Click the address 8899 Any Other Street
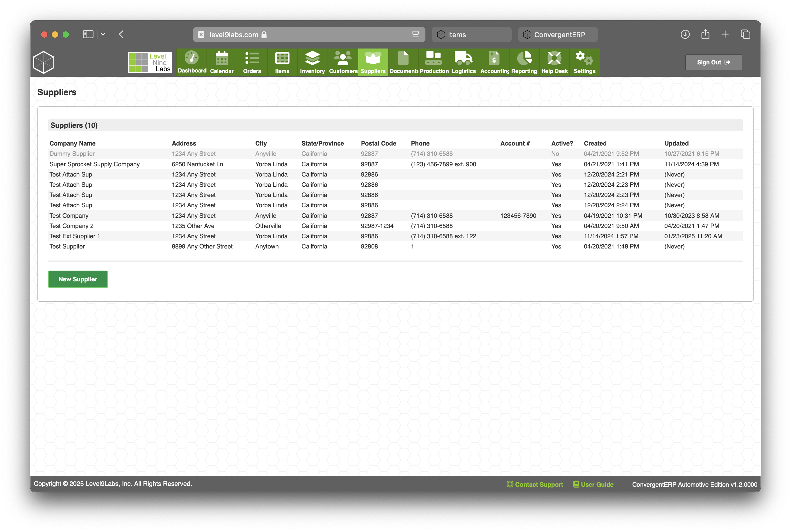 click(x=202, y=247)
